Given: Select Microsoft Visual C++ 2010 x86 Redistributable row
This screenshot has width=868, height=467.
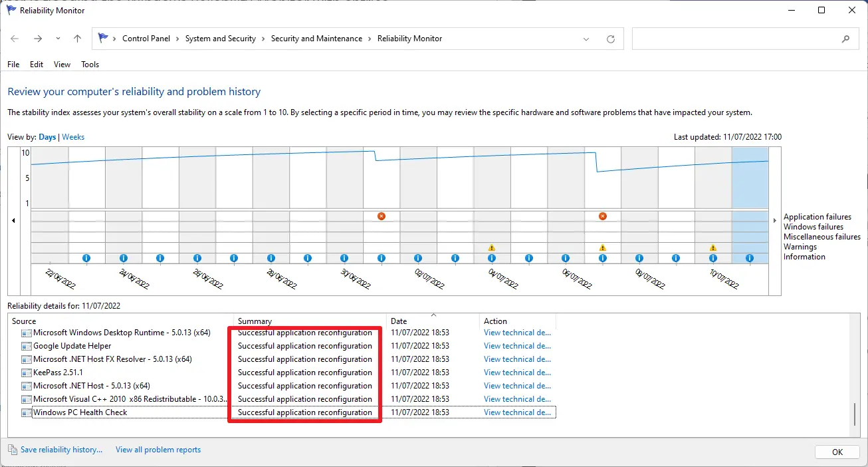Looking at the screenshot, I should [x=288, y=399].
